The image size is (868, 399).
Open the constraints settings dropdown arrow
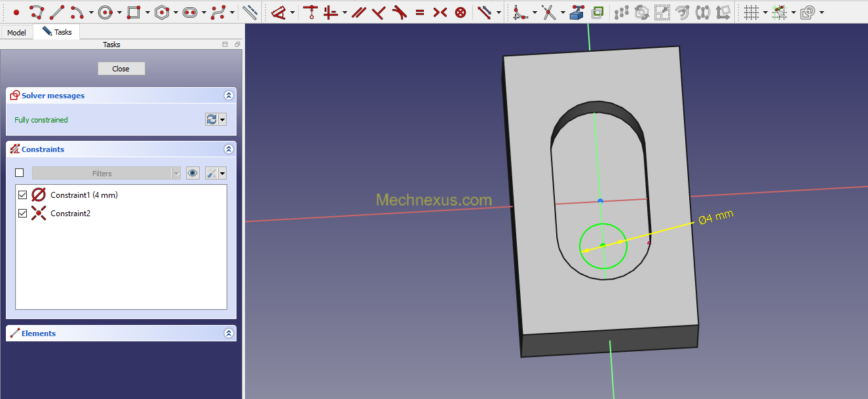click(223, 173)
